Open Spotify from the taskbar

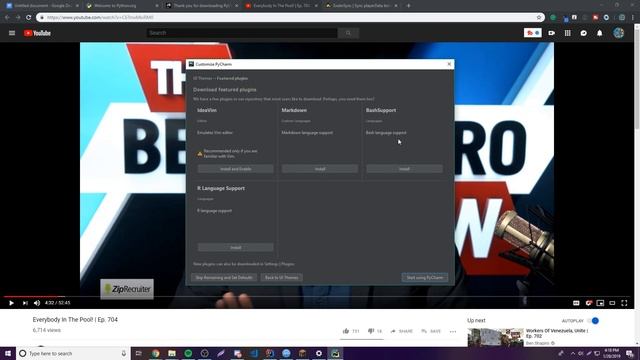pos(188,353)
